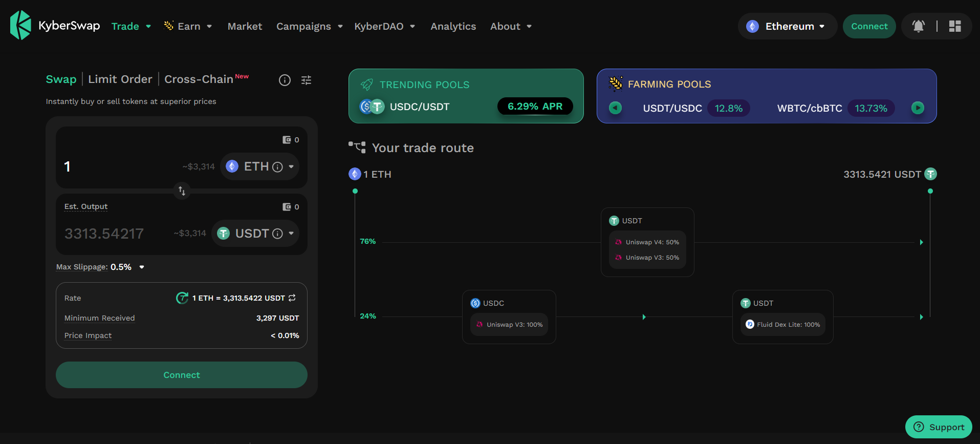980x444 pixels.
Task: Click the Fluid Dex Lite: 100% pool
Action: click(783, 325)
